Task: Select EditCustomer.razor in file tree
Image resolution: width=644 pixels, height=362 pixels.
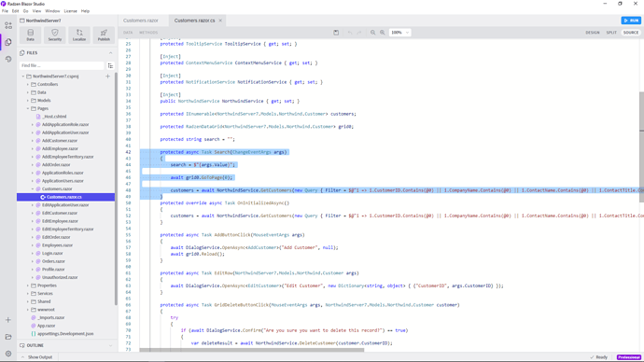Action: pos(60,213)
